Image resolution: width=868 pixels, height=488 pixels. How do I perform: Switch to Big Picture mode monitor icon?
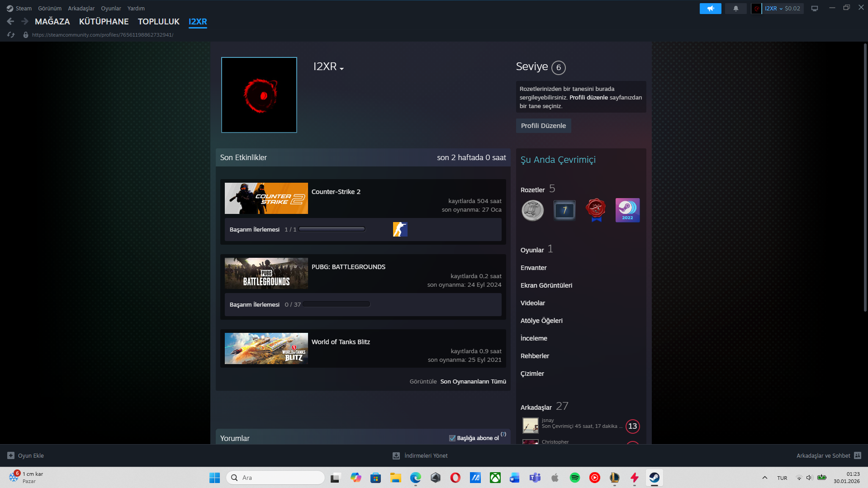tap(815, 9)
